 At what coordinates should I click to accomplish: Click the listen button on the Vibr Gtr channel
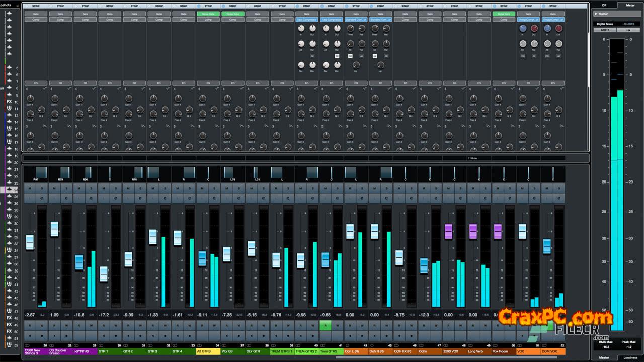pyautogui.click(x=227, y=198)
